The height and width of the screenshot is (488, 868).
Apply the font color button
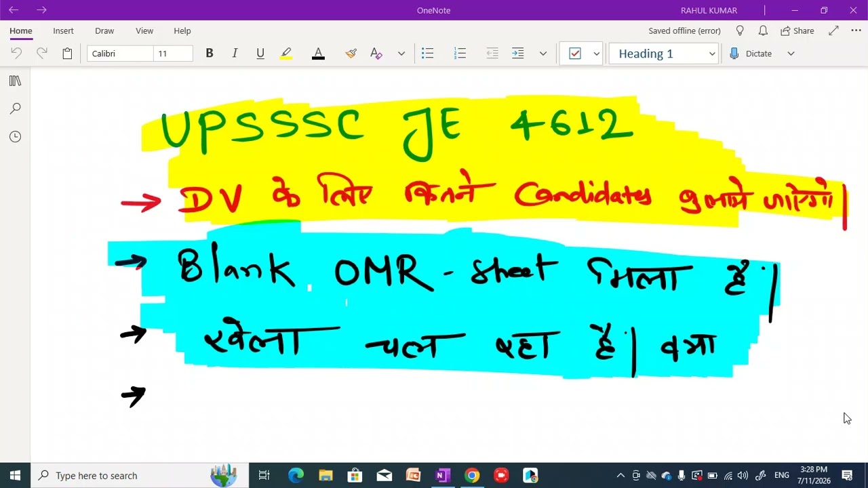[x=318, y=54]
